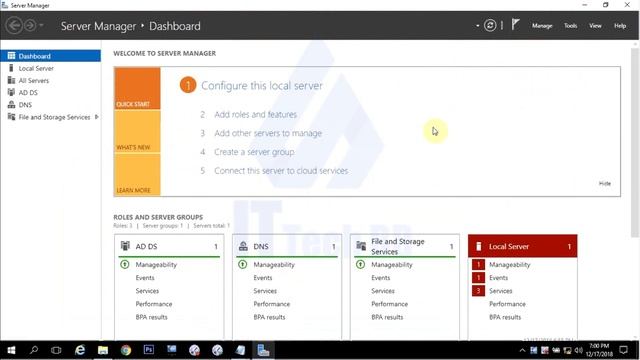
Task: Click File and Storage Services tile icon
Action: click(x=361, y=246)
